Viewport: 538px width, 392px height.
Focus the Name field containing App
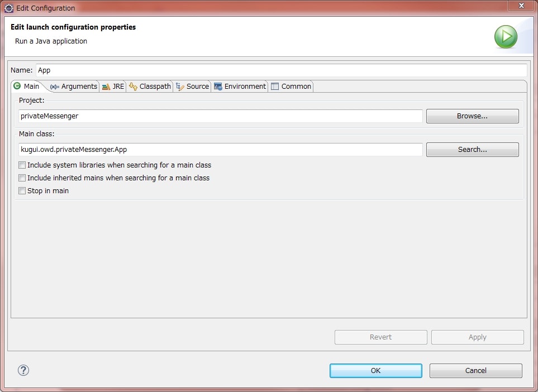tap(282, 70)
